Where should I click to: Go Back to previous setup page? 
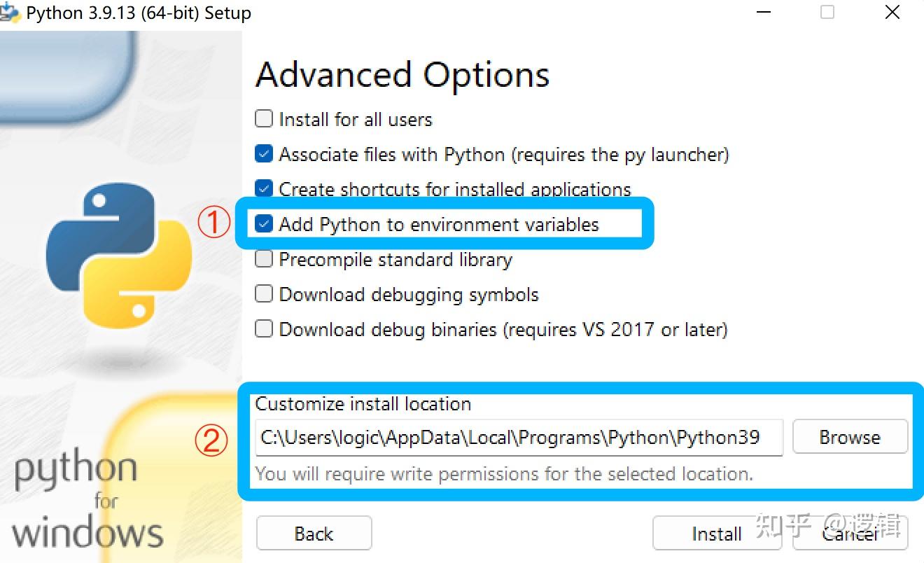pyautogui.click(x=314, y=534)
